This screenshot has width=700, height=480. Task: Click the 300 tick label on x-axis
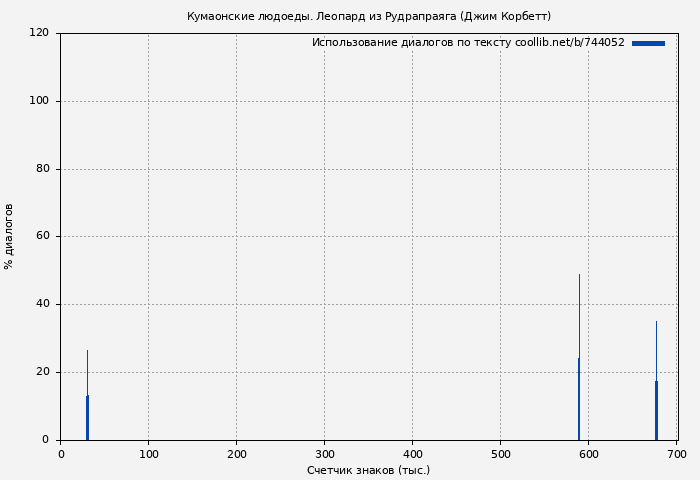(324, 454)
